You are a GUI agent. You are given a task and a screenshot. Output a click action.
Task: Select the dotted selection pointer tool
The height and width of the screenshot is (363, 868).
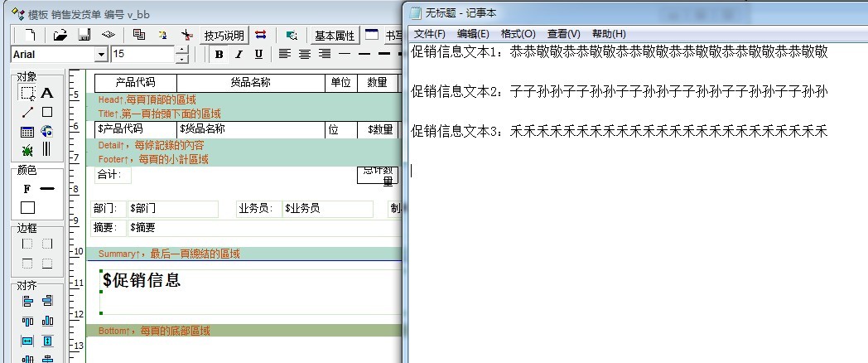(27, 93)
